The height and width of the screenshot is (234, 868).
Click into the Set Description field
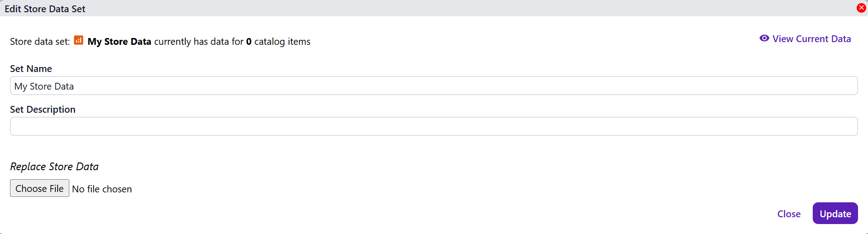click(434, 126)
